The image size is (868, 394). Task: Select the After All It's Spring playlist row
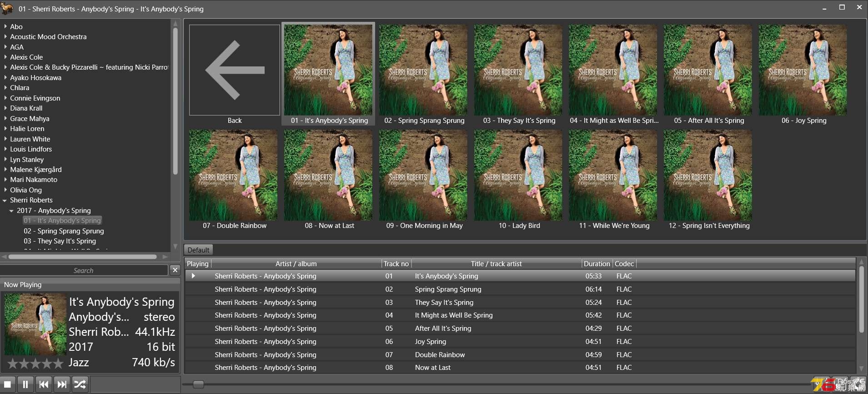(x=520, y=328)
